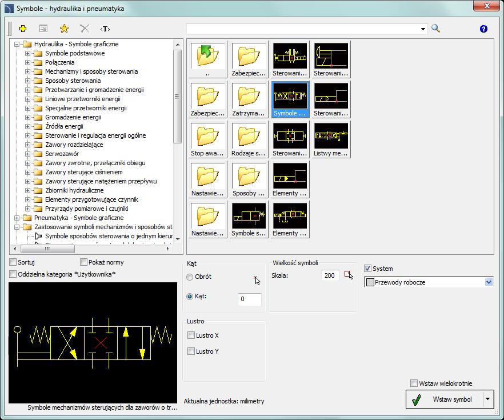Click the <T> text attributes icon
Image resolution: width=504 pixels, height=420 pixels.
105,29
